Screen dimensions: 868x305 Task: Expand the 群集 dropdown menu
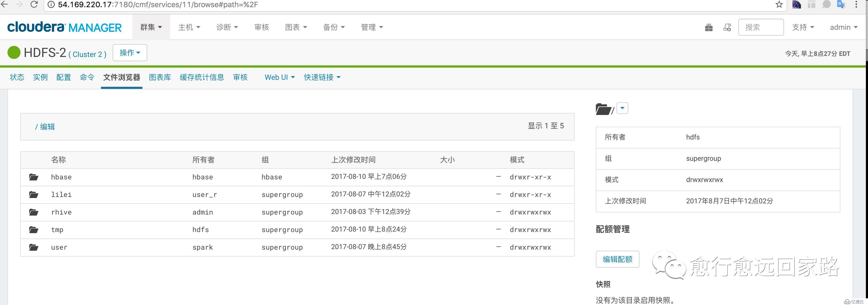tap(151, 27)
